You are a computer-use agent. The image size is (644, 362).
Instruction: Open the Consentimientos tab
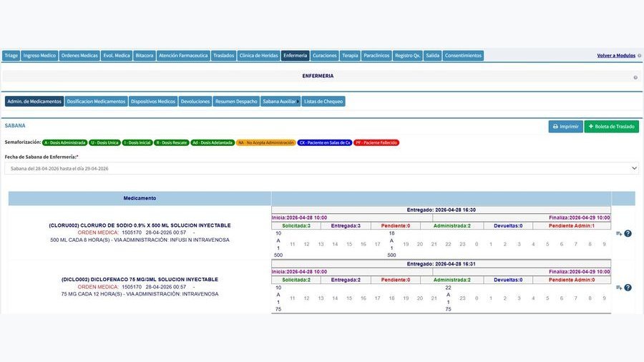[x=463, y=55]
